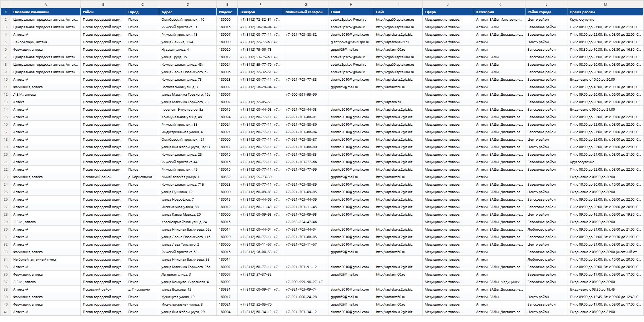Select the 'Михайловская улица, 1' address cell
This screenshot has height=322, width=644.
click(188, 177)
